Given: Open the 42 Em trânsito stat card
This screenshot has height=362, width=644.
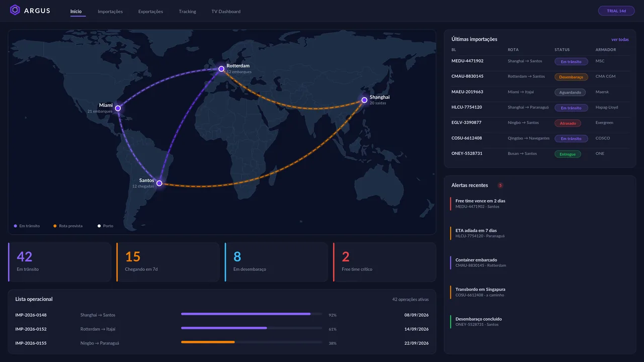Looking at the screenshot, I should (59, 262).
